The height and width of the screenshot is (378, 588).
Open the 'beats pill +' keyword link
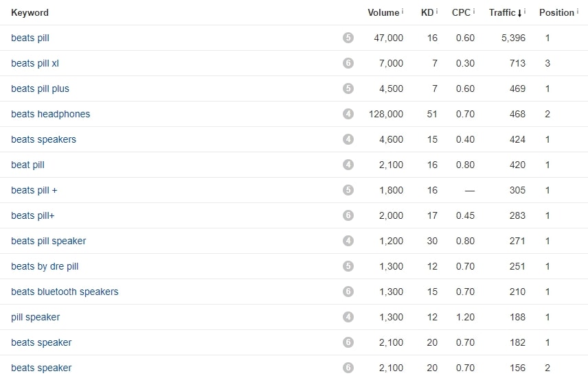coord(34,190)
